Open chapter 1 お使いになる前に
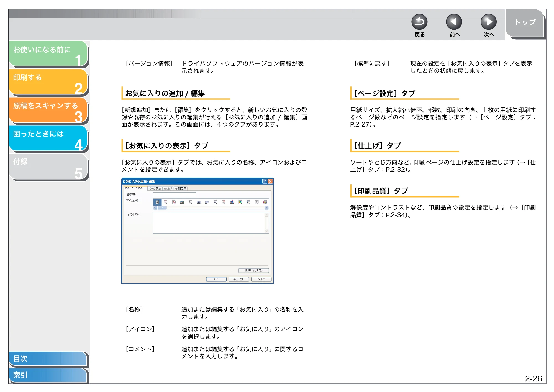The height and width of the screenshot is (392, 554). (48, 53)
